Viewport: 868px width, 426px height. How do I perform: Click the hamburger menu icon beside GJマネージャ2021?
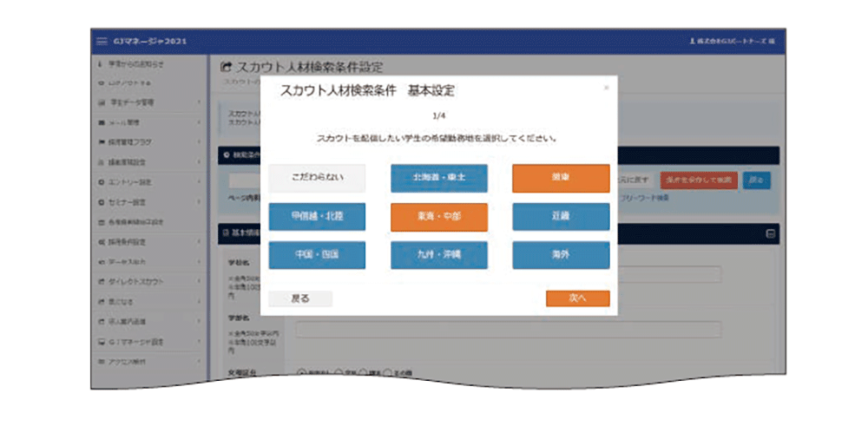coord(102,43)
